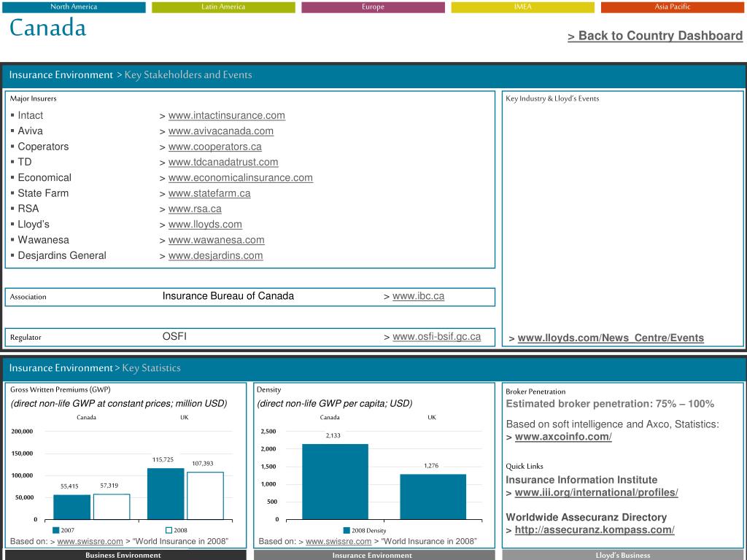Click the 2007 legend swatch

coord(55,531)
